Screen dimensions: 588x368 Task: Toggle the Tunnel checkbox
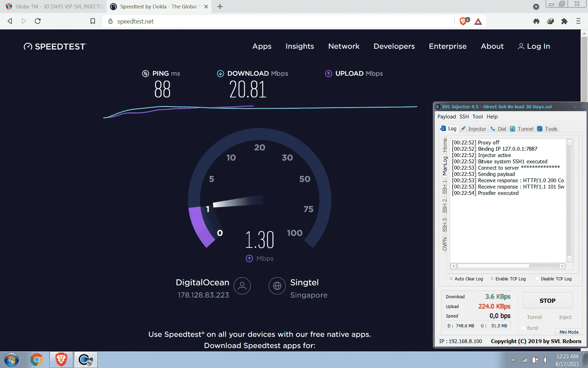524,317
